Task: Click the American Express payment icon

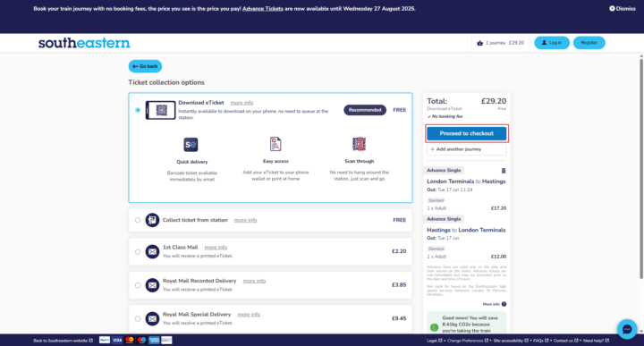Action: (154, 340)
